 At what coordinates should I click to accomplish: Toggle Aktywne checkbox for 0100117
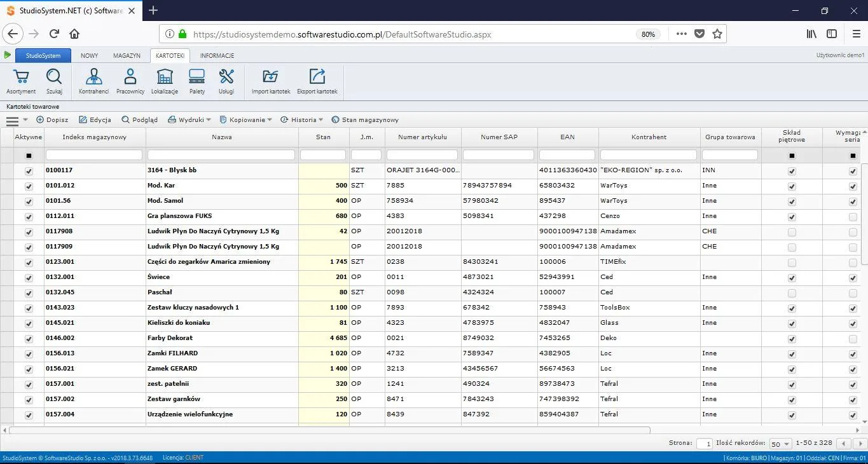(29, 171)
